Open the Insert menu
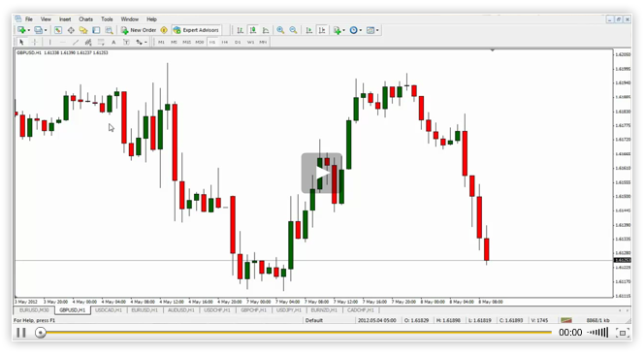Screen dimensions: 644x355 65,18
